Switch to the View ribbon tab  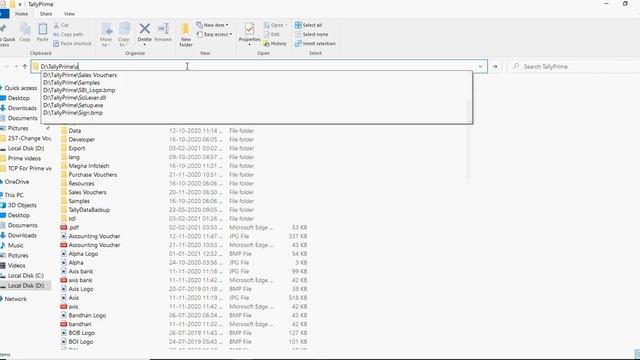69,14
